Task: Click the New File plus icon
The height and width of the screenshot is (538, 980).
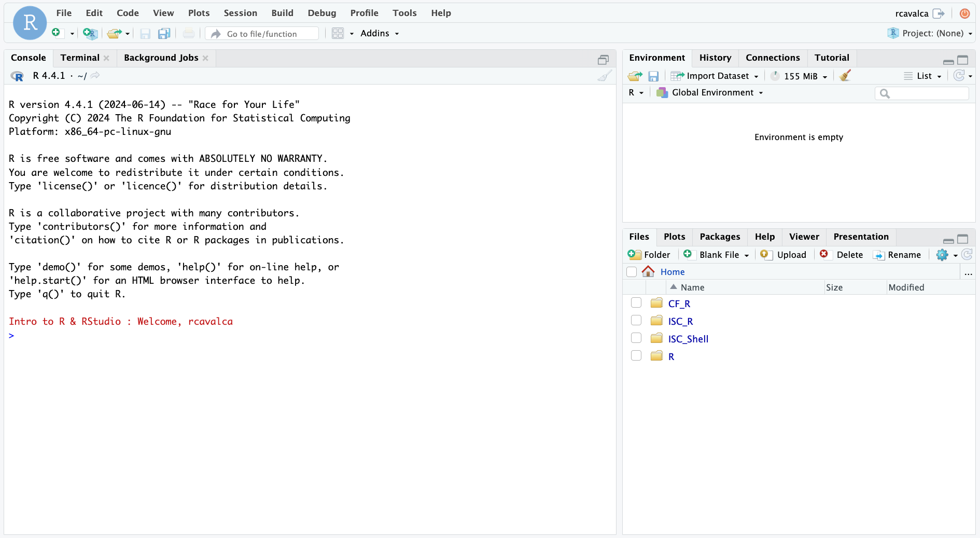Action: [56, 33]
